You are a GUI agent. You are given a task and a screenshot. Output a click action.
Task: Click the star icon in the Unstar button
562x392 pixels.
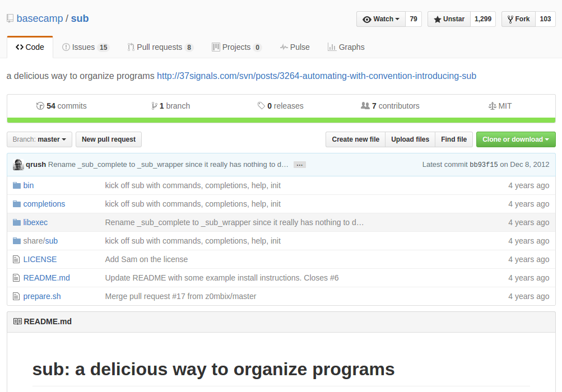tap(437, 20)
